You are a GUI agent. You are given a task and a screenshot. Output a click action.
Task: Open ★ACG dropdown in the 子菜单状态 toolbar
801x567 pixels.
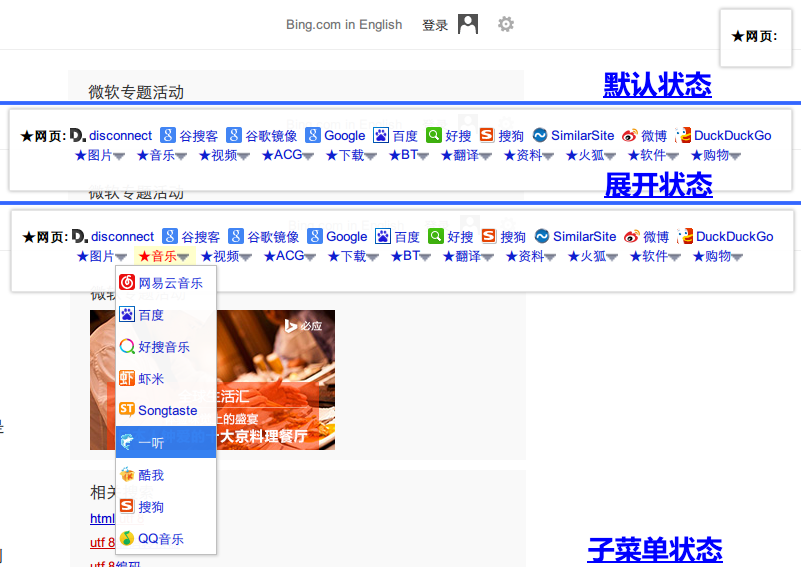290,256
